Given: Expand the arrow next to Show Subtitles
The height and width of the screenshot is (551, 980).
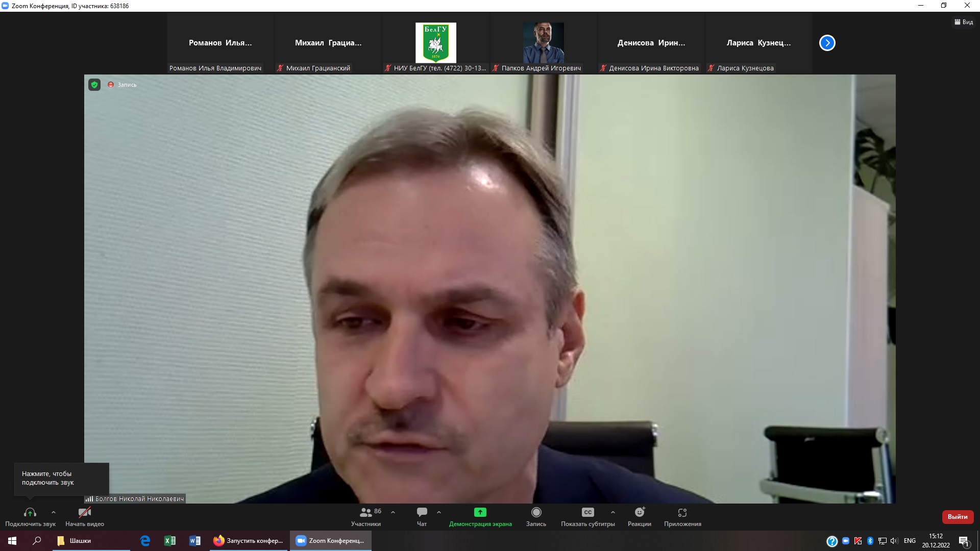Looking at the screenshot, I should point(612,512).
